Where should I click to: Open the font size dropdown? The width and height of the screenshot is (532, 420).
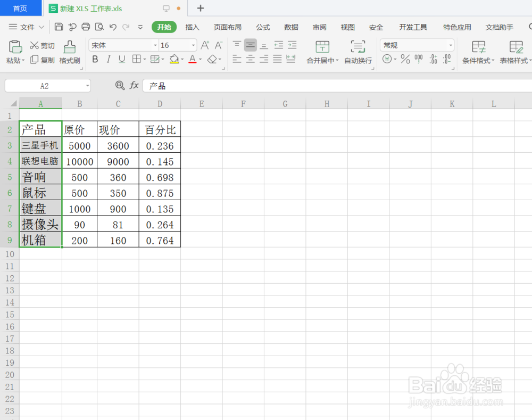[x=193, y=45]
